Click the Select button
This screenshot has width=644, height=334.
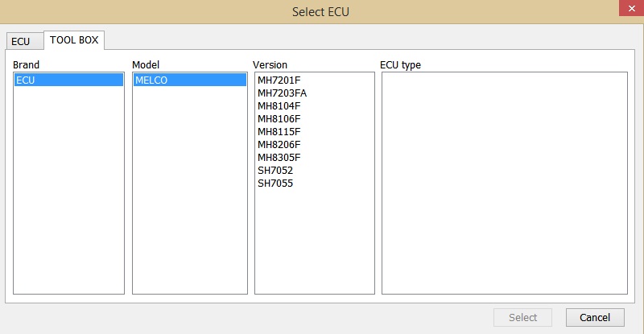tap(522, 317)
